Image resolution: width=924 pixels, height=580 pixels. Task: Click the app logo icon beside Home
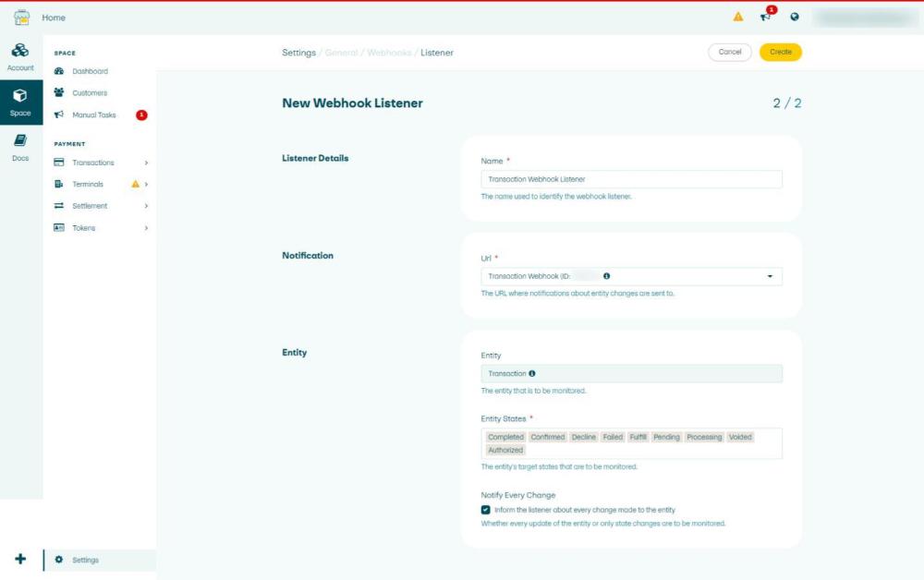tap(20, 16)
